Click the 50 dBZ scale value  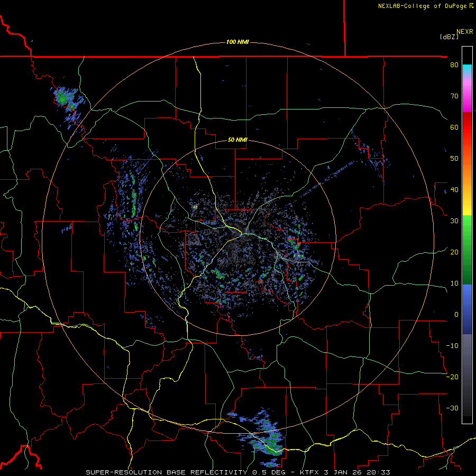[x=454, y=159]
